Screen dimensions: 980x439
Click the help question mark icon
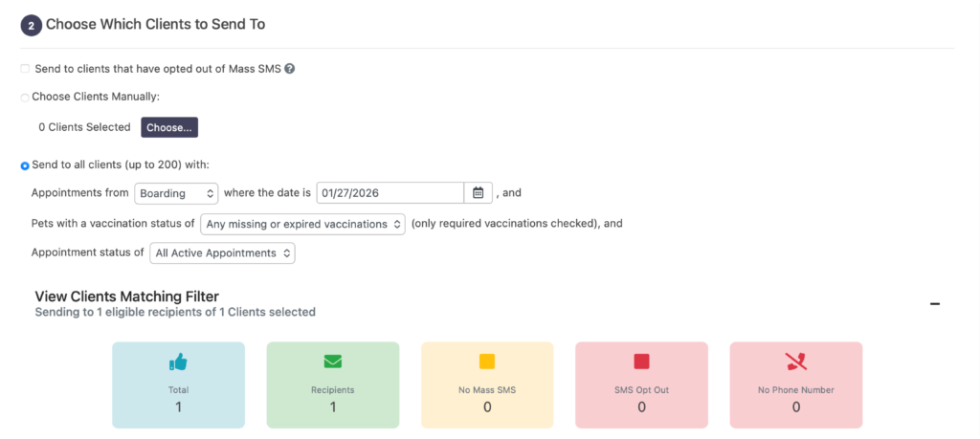point(289,69)
